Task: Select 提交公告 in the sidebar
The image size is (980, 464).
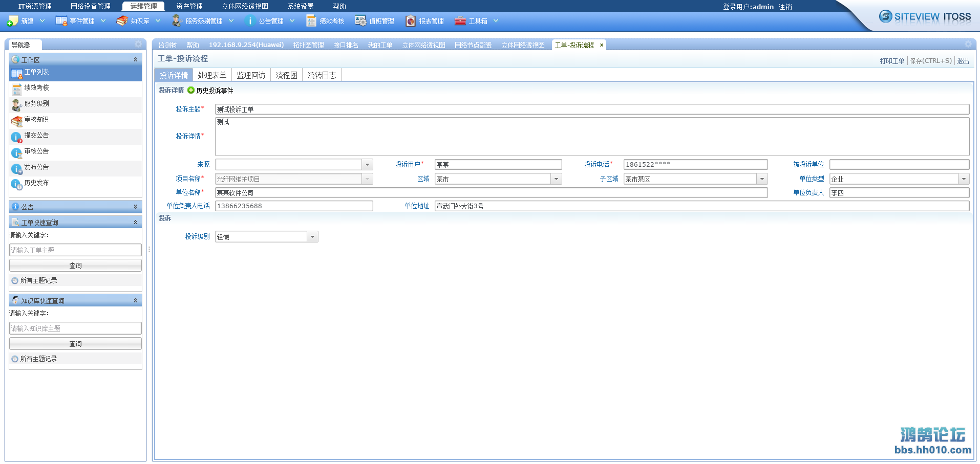Action: click(x=75, y=137)
